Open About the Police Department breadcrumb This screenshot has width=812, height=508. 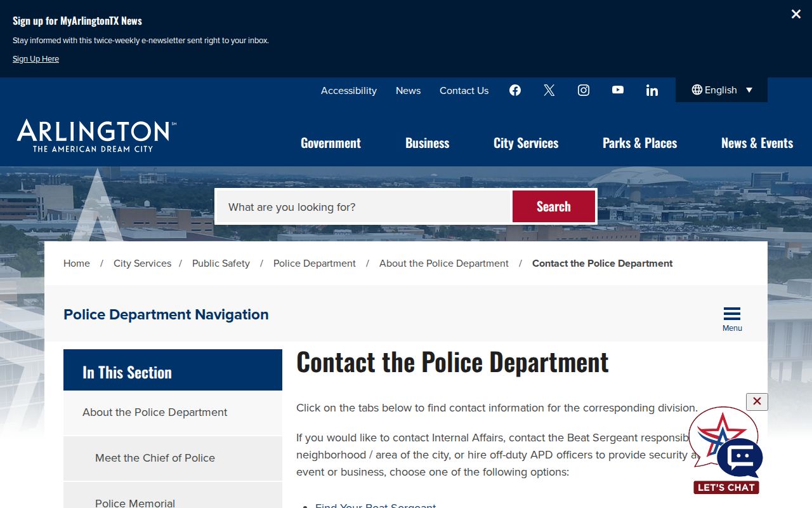click(x=444, y=264)
